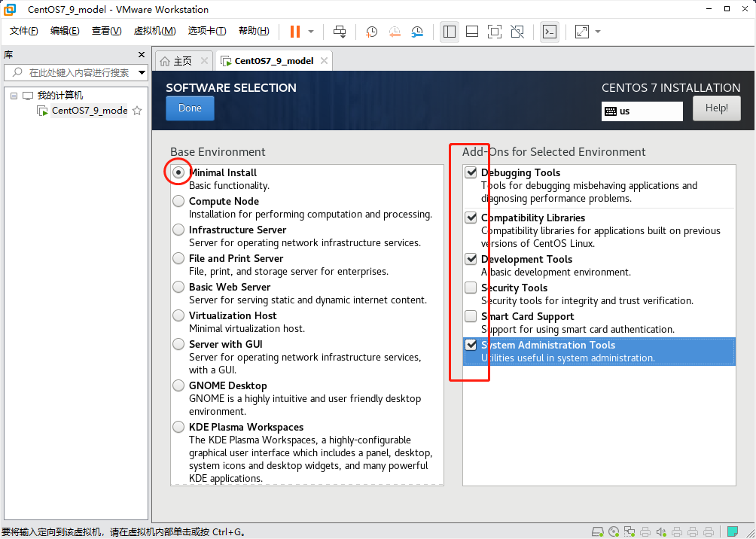The image size is (756, 539).
Task: Enter full screen mode icon
Action: (494, 32)
